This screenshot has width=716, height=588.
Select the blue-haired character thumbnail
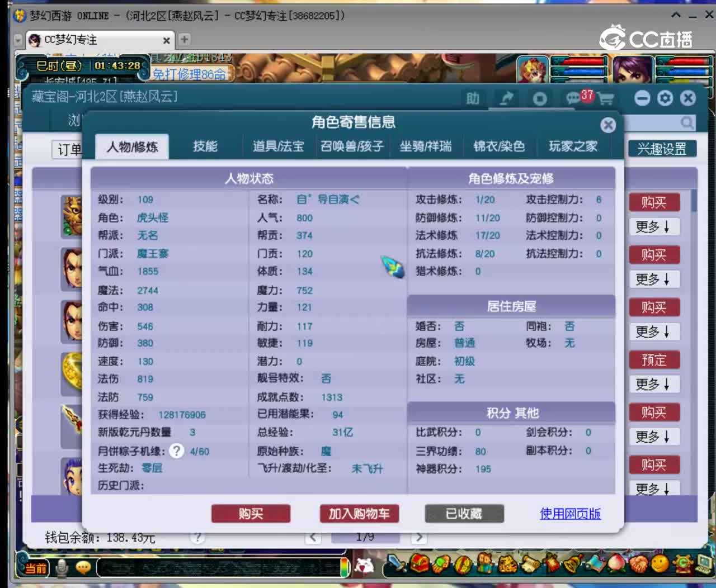(x=72, y=477)
